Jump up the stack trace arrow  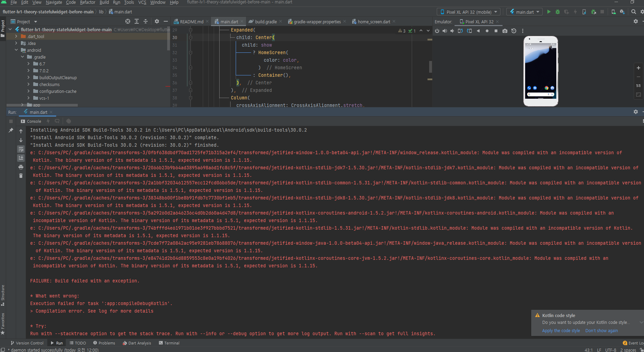(x=21, y=131)
